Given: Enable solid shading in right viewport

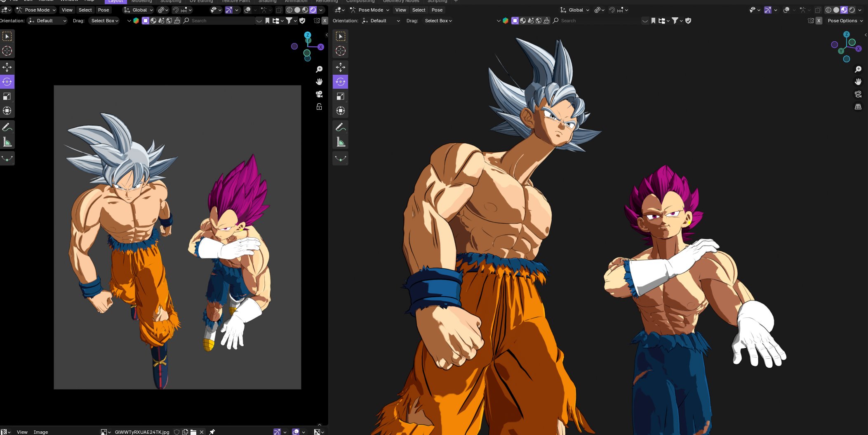Looking at the screenshot, I should coord(836,10).
